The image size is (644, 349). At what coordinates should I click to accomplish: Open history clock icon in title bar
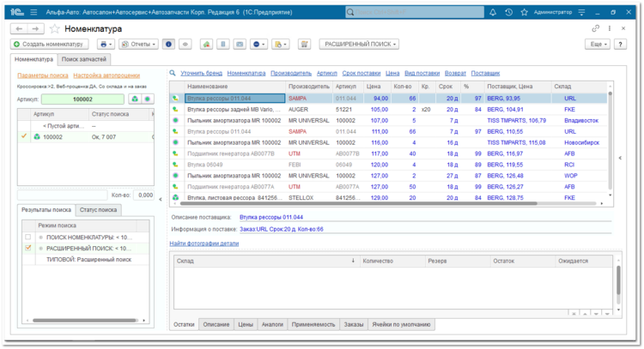tap(508, 12)
